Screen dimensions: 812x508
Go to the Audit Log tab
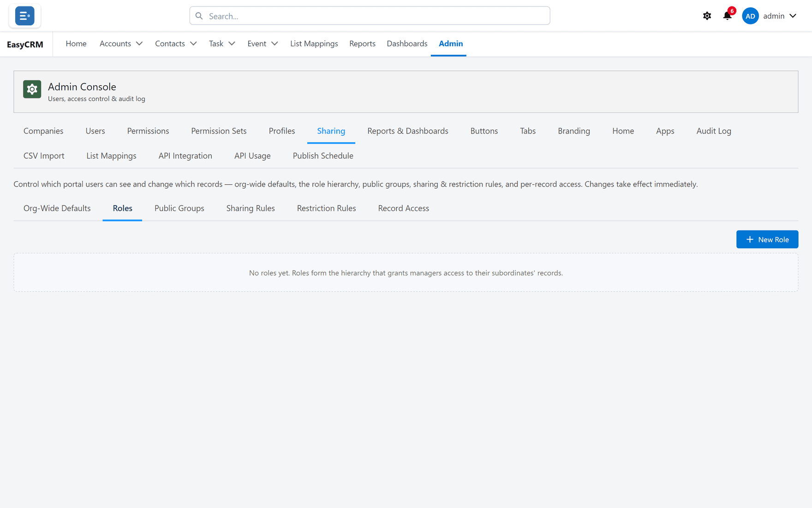(714, 131)
